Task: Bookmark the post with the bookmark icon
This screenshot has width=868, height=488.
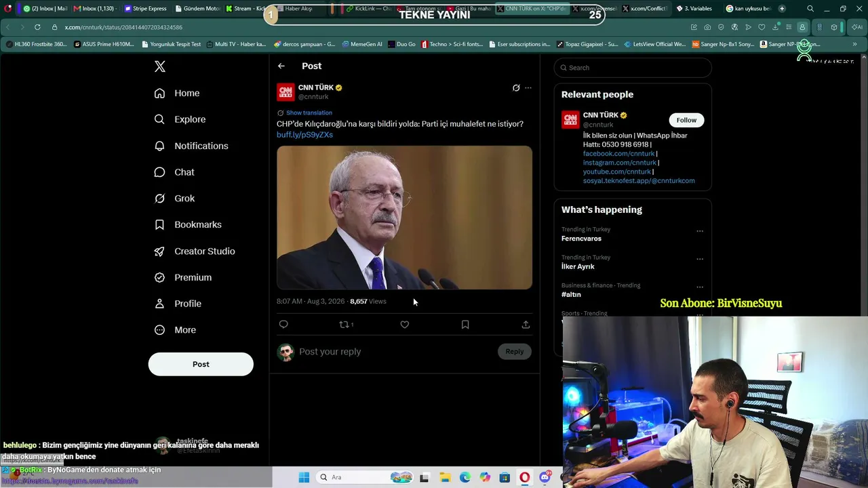Action: [x=465, y=325]
